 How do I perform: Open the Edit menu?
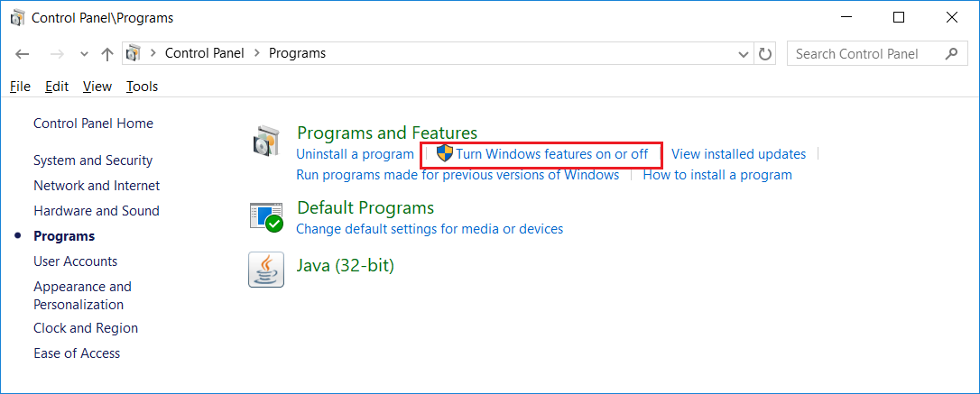click(57, 87)
